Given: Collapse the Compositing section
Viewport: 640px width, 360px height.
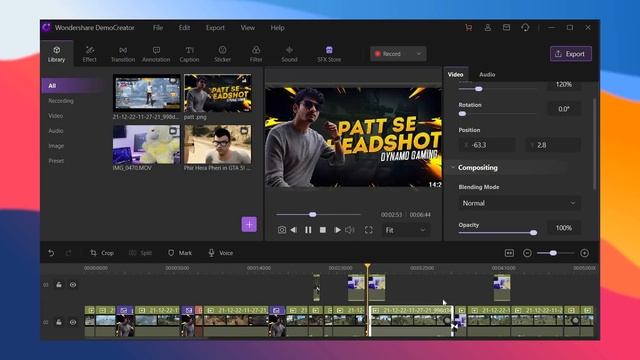Looking at the screenshot, I should pos(453,167).
